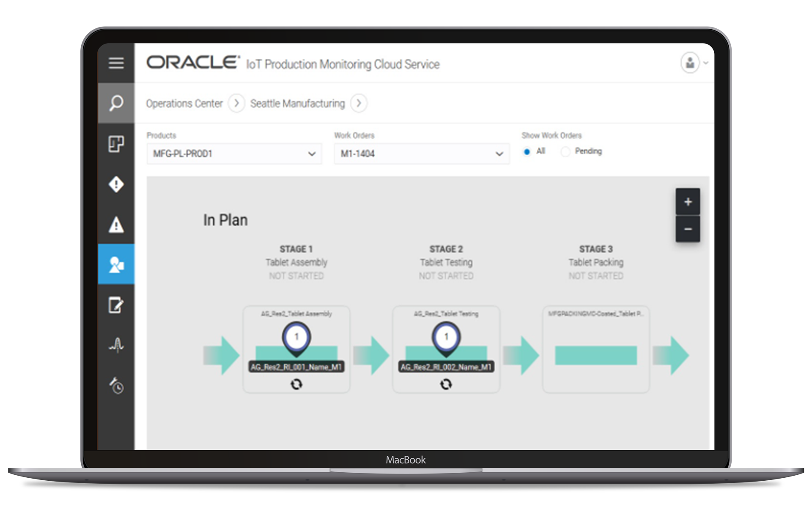Select the Stage 3 Tablet Packing machine bar
This screenshot has width=812, height=515.
(x=596, y=355)
